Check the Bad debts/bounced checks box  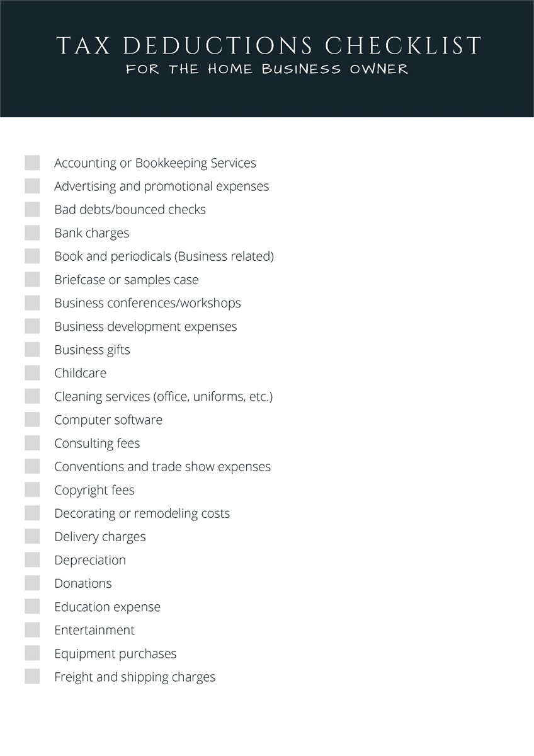32,209
